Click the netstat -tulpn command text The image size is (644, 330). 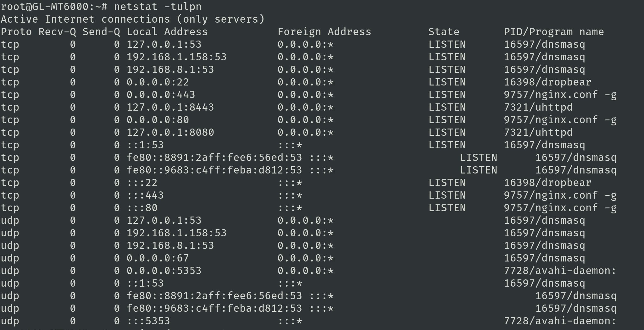[x=158, y=6]
